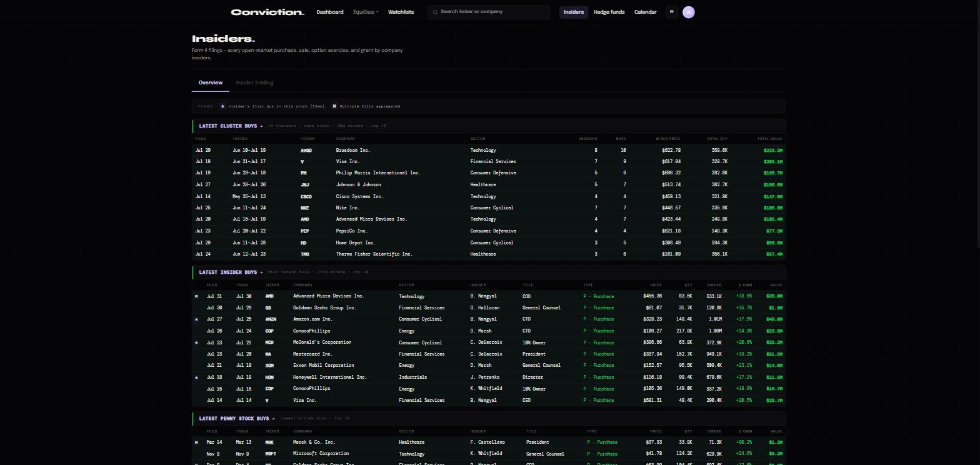This screenshot has height=465, width=980.
Task: Click the HON ticker in insider buys
Action: [269, 377]
